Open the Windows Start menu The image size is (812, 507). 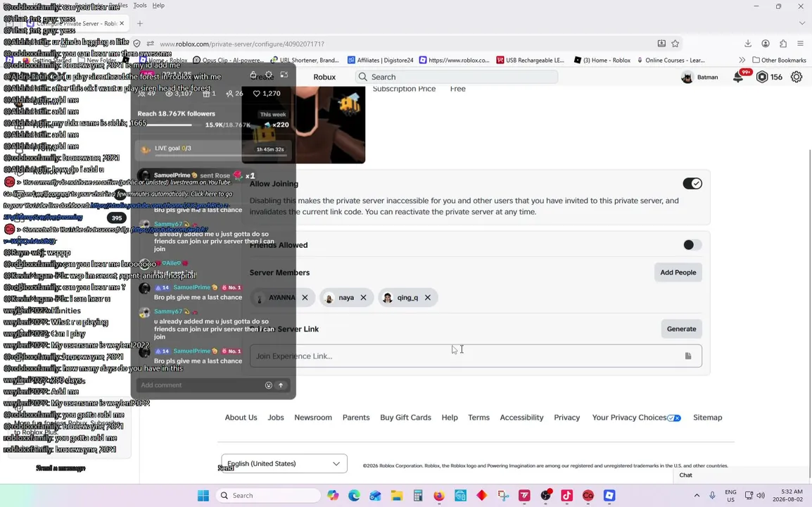click(203, 496)
